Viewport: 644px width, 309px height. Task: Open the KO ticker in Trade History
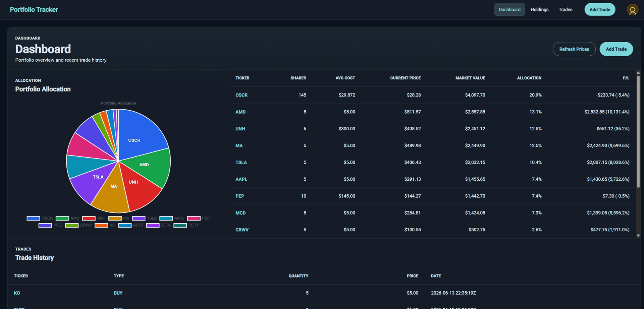pos(17,293)
